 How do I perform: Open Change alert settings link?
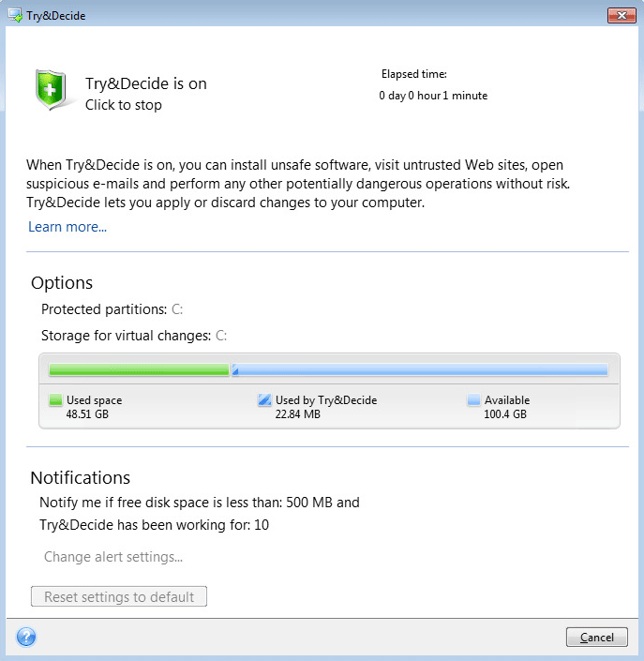[x=113, y=557]
